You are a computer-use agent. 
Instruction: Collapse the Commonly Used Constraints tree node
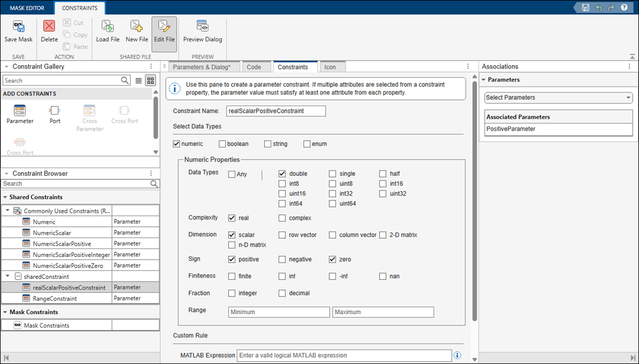click(x=8, y=210)
